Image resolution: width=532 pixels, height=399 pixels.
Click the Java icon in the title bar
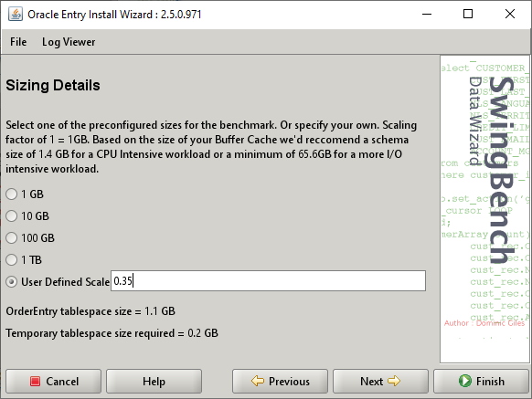16,15
